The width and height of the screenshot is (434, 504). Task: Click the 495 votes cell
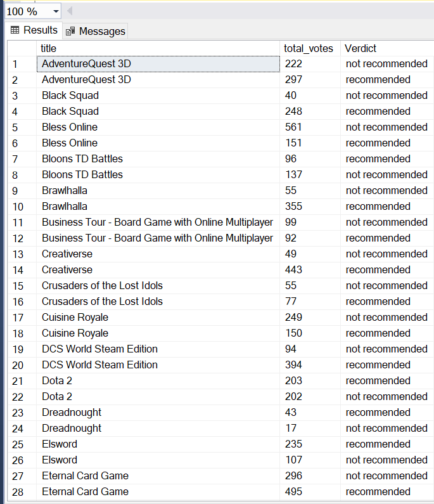coord(310,492)
